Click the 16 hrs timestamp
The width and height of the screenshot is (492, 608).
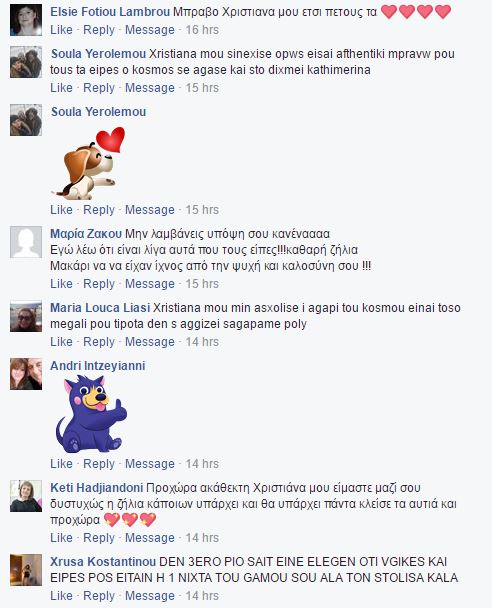pos(202,30)
